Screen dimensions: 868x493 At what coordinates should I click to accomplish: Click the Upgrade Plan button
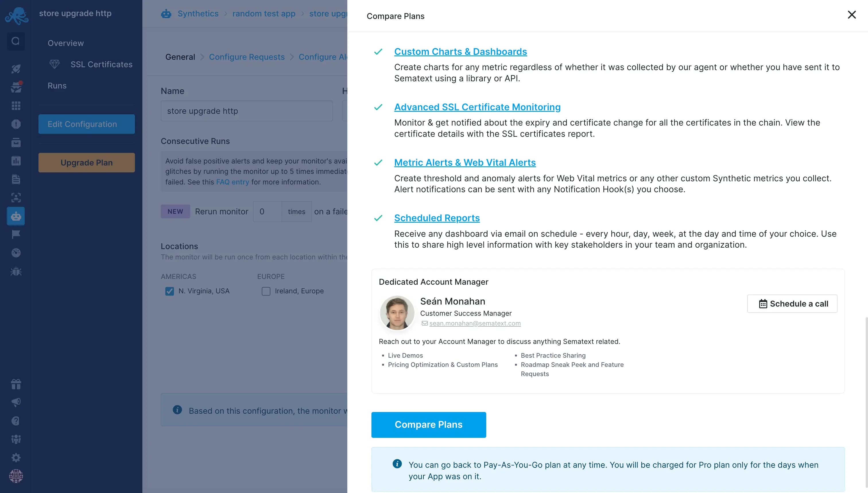pyautogui.click(x=86, y=162)
